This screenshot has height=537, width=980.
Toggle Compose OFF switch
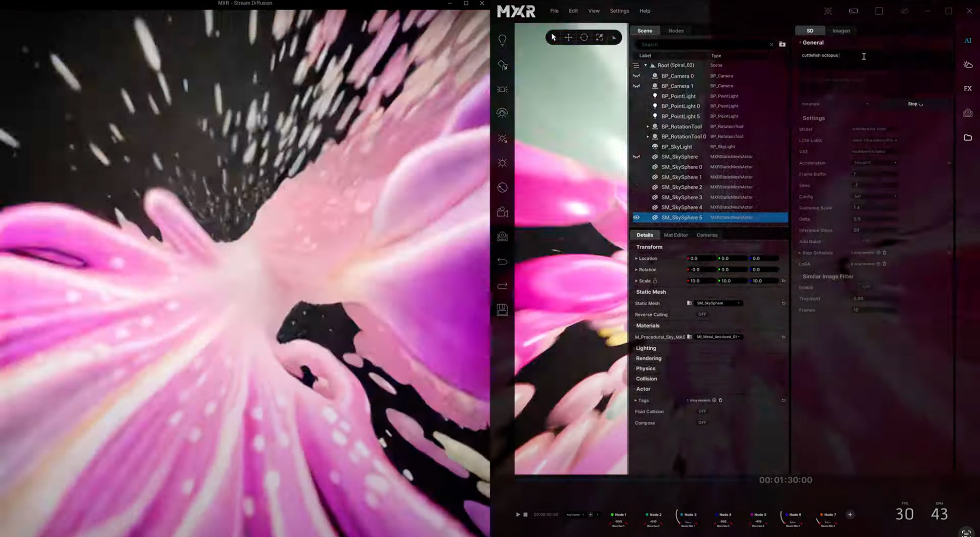tap(702, 423)
